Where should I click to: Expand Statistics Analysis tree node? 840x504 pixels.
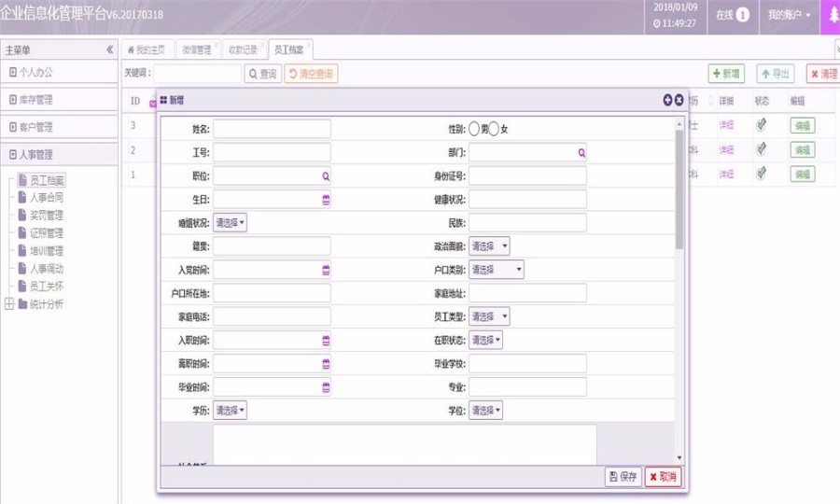click(9, 303)
